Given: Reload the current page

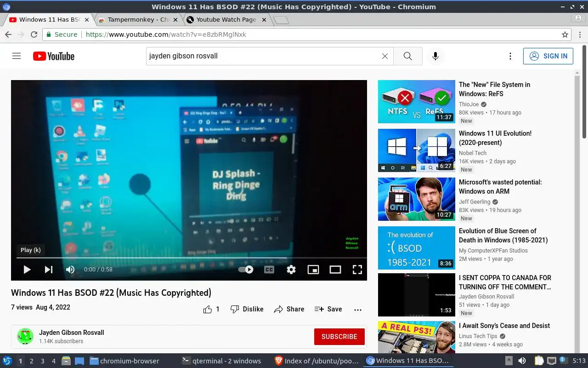Looking at the screenshot, I should click(x=34, y=34).
